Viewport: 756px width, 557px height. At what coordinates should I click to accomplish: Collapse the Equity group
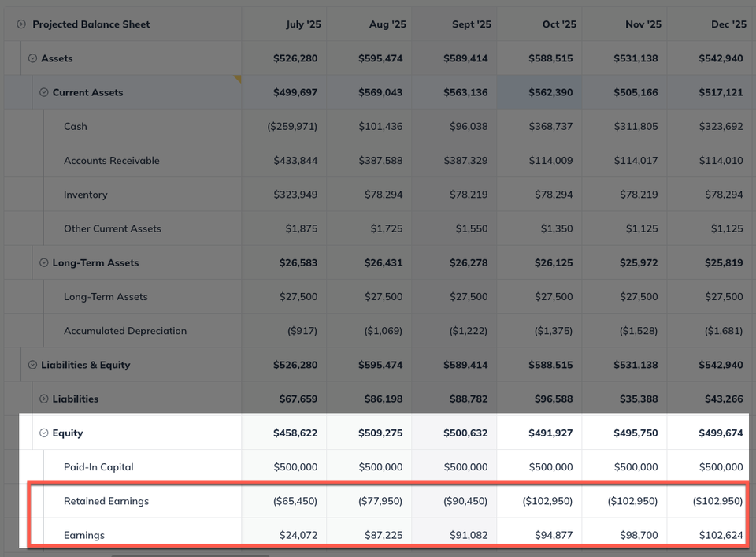pos(44,433)
